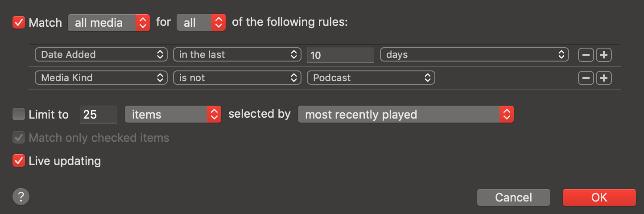The width and height of the screenshot is (644, 214).
Task: Confirm with the OK button
Action: (x=599, y=198)
